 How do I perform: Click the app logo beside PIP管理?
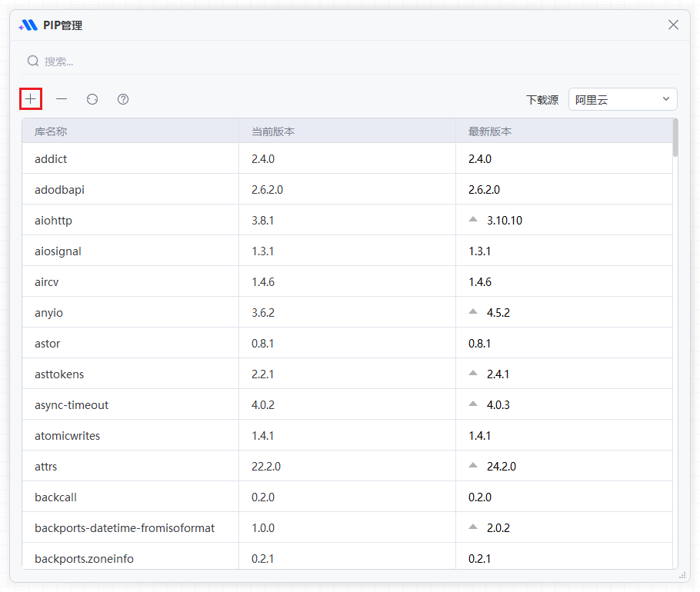[x=28, y=25]
